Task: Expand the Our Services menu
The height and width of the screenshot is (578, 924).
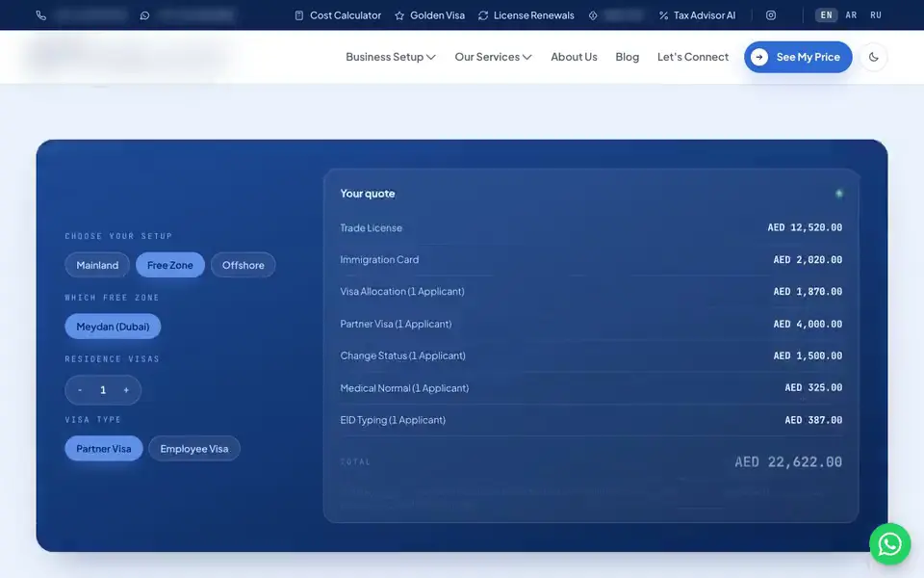Action: coord(493,57)
